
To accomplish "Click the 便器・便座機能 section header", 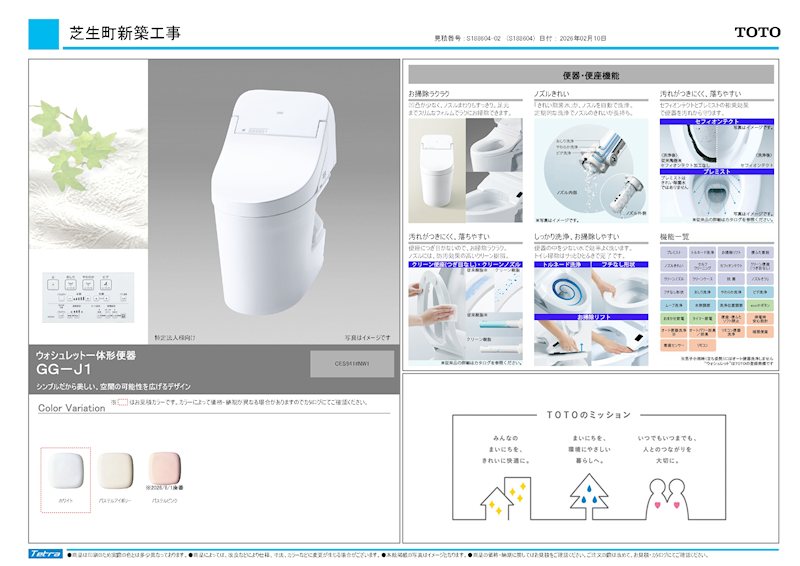I will point(591,75).
